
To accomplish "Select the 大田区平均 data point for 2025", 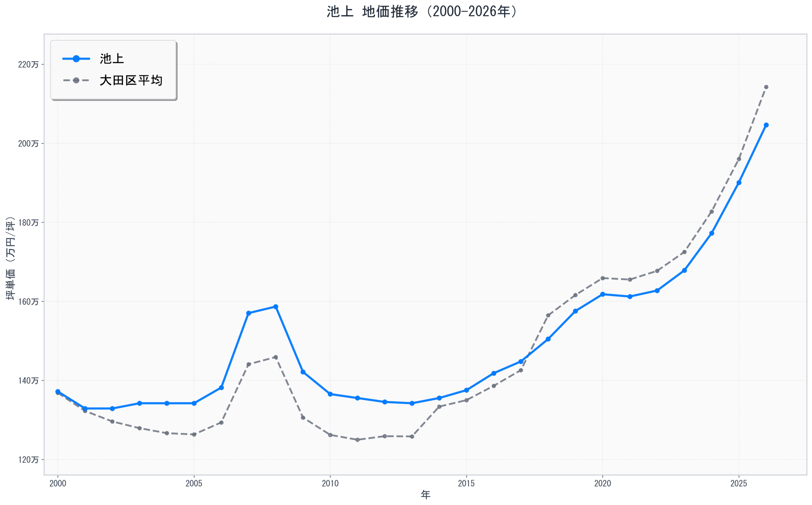I will (739, 159).
